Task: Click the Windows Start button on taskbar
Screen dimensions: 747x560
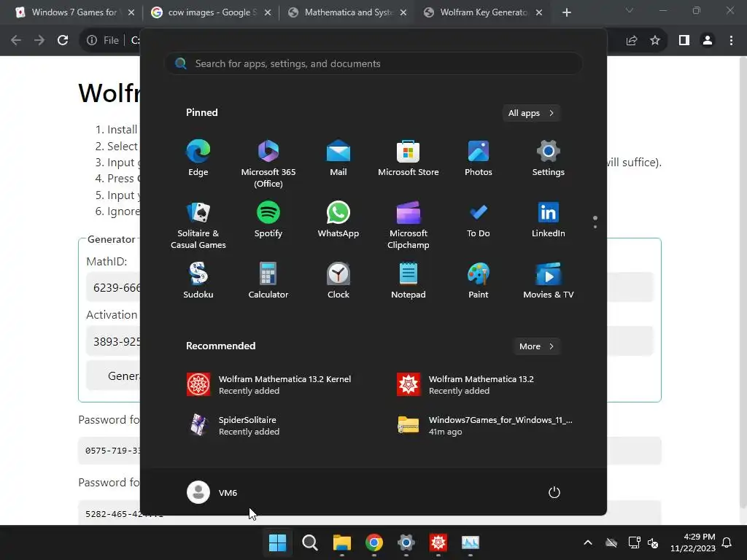Action: [278, 542]
